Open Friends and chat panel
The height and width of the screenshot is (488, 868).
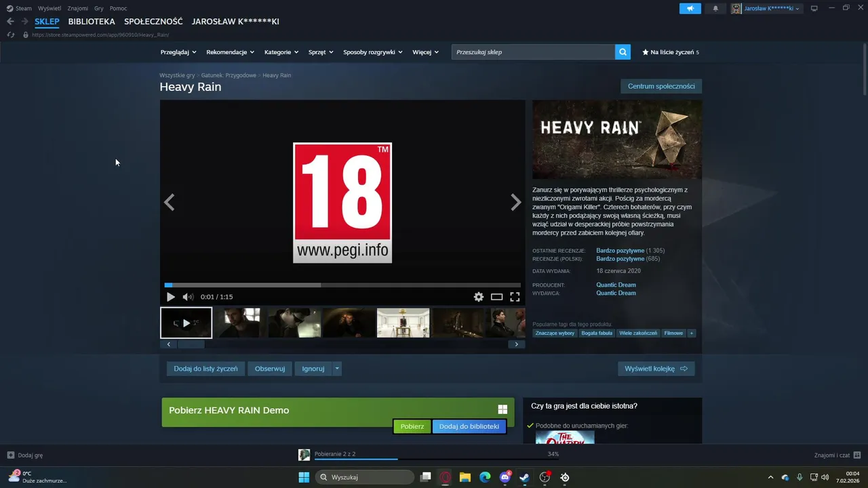click(837, 455)
